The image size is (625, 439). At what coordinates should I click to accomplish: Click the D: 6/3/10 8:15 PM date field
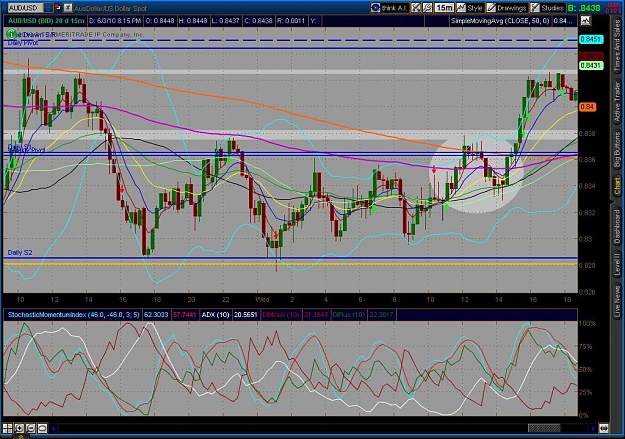pos(114,21)
